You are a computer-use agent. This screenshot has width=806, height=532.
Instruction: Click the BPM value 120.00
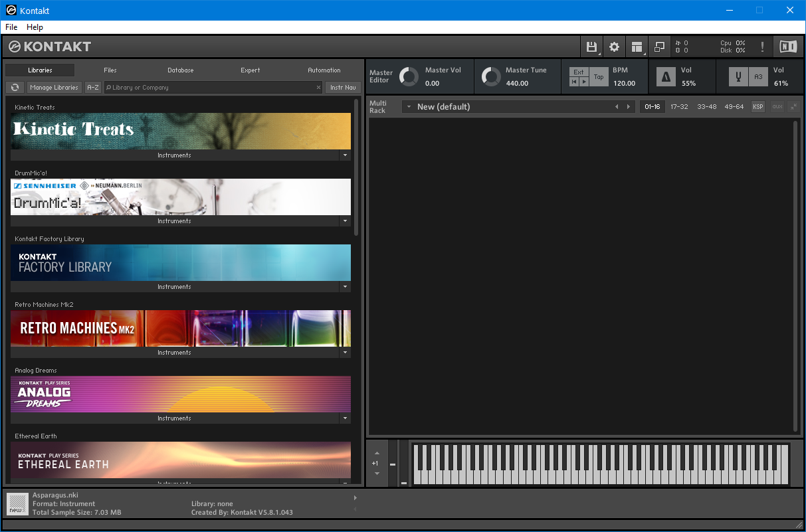[624, 84]
